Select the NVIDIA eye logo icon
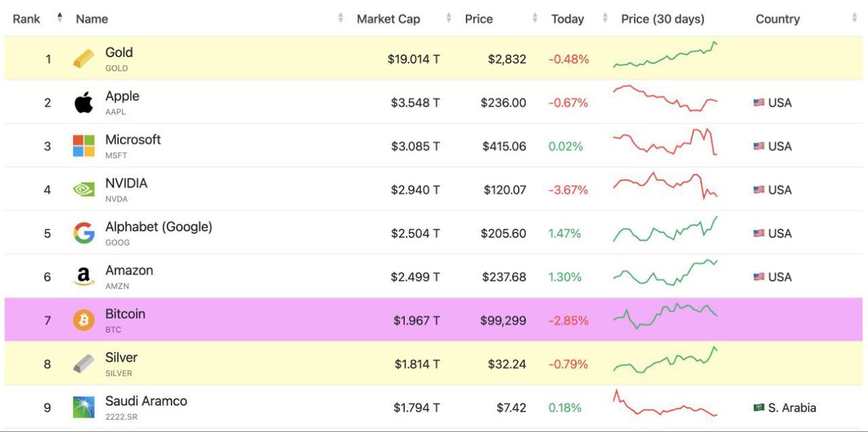Viewport: 868px width, 432px height. (x=82, y=189)
